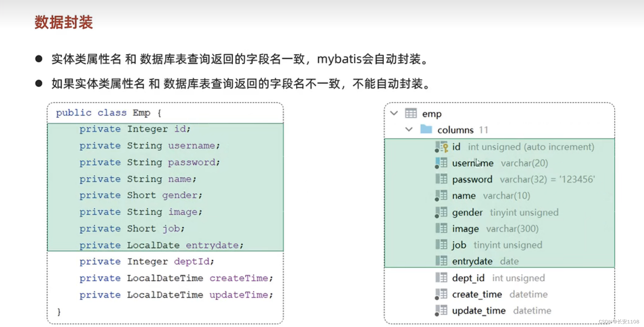Collapse the emp table tree node
Image resolution: width=644 pixels, height=327 pixels.
(394, 113)
